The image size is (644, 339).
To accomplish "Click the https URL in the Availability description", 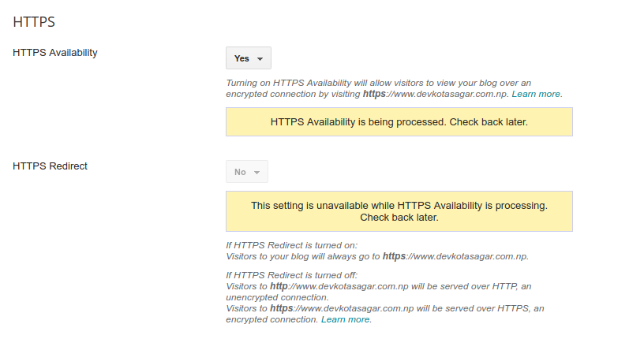I will pyautogui.click(x=436, y=94).
